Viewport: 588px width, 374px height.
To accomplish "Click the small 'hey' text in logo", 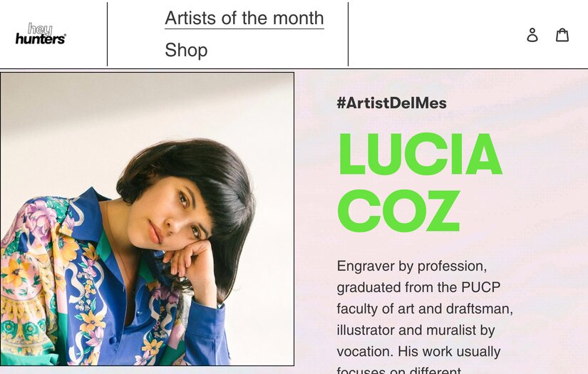I will click(40, 28).
